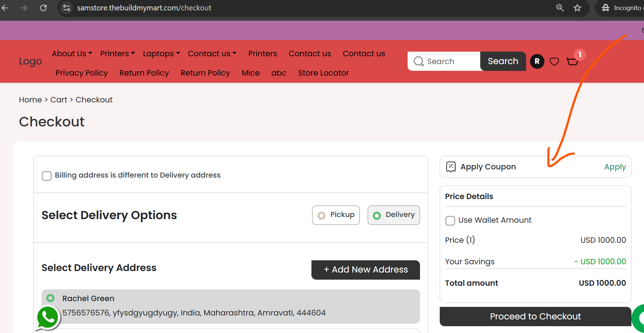Open WhatsApp chat floating icon
644x333 pixels.
(x=48, y=318)
